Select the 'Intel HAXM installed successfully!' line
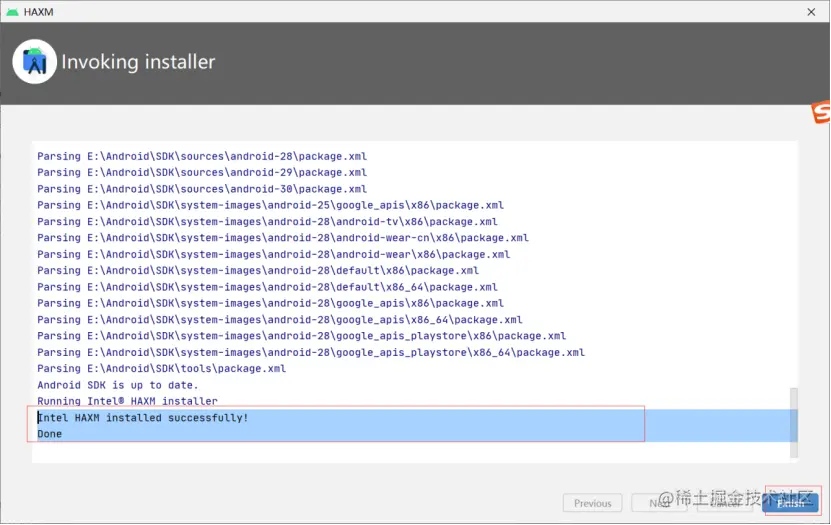The image size is (831, 525). coord(143,417)
